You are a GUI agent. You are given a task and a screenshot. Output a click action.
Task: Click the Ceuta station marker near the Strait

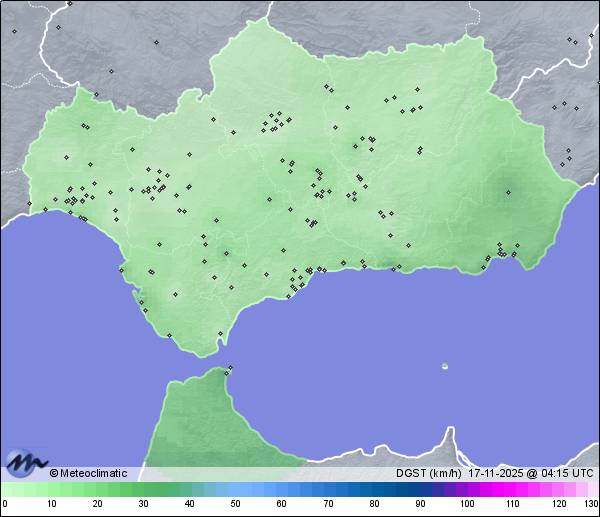(x=230, y=368)
